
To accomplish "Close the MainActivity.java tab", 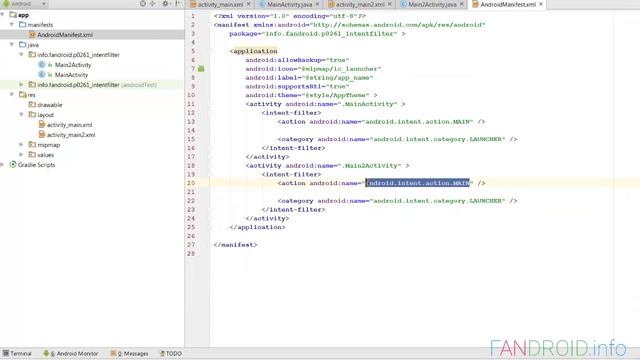I will tap(318, 4).
